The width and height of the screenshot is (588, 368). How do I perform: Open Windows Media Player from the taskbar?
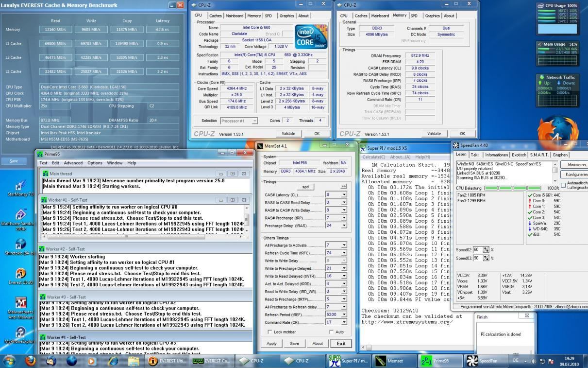tap(92, 361)
